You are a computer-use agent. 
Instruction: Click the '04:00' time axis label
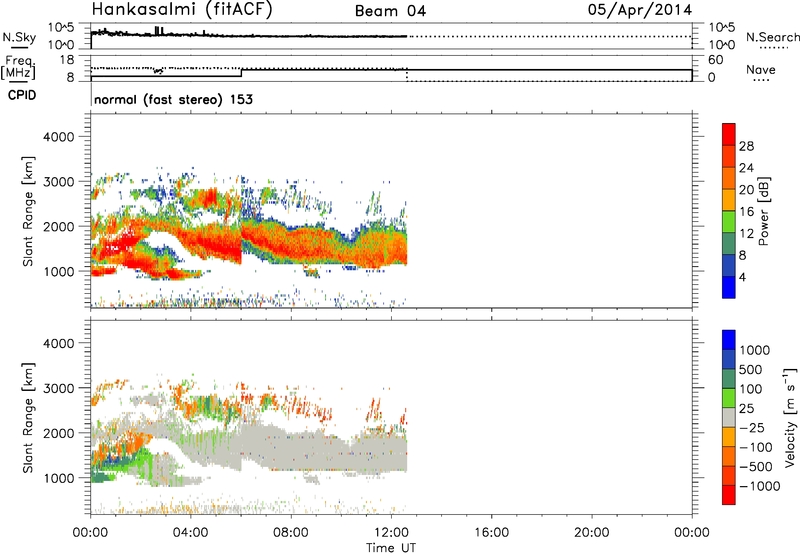point(190,533)
